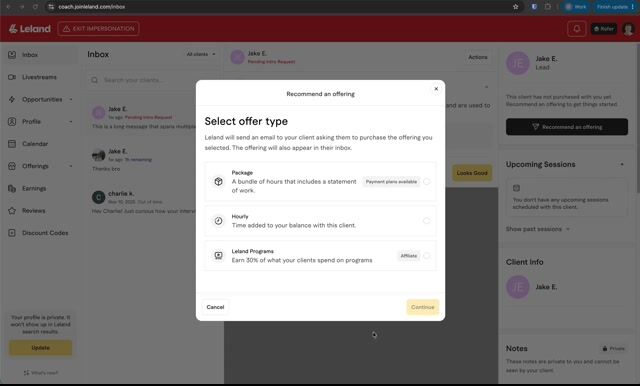
Task: Open the notifications bell
Action: tap(576, 29)
